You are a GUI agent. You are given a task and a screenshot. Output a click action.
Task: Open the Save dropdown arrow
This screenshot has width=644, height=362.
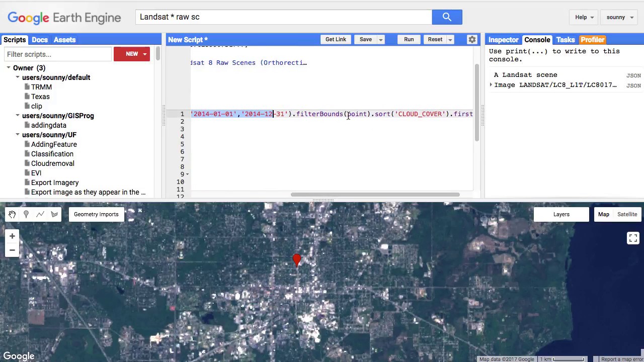click(381, 40)
